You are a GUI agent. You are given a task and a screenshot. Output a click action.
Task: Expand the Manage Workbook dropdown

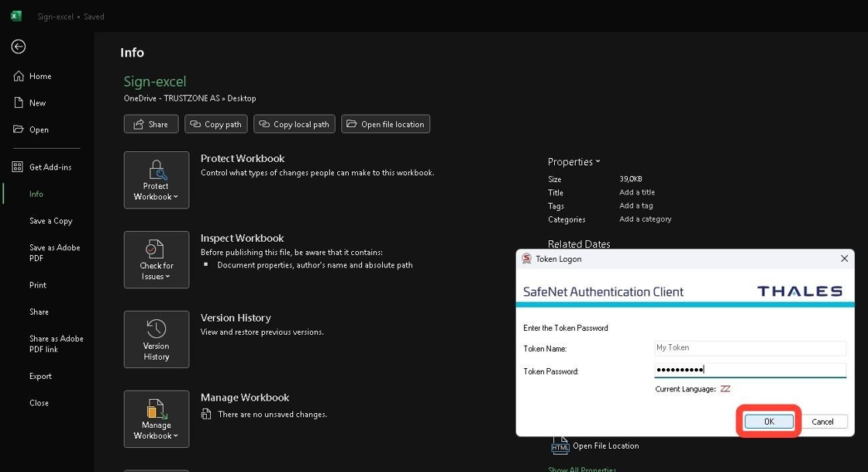(x=157, y=419)
